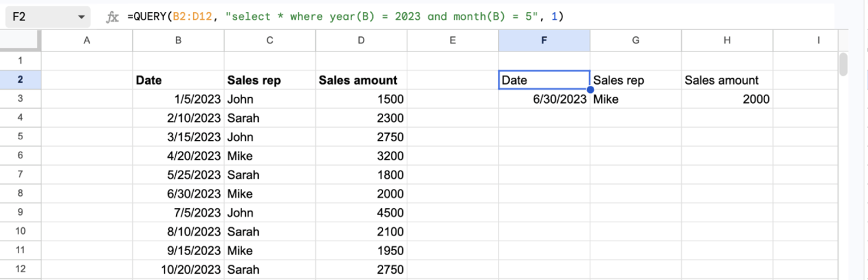Select sales amount 1950
Screen dimensions: 868x280
pyautogui.click(x=362, y=251)
